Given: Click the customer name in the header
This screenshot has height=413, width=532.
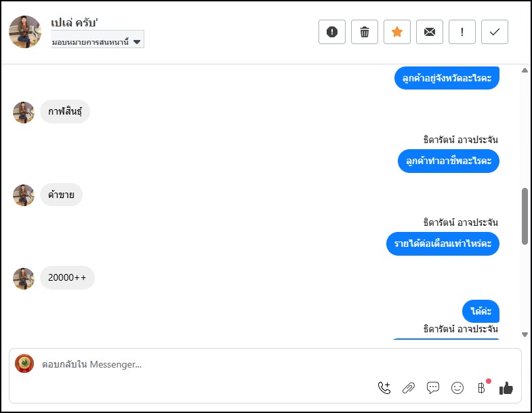Looking at the screenshot, I should click(75, 23).
